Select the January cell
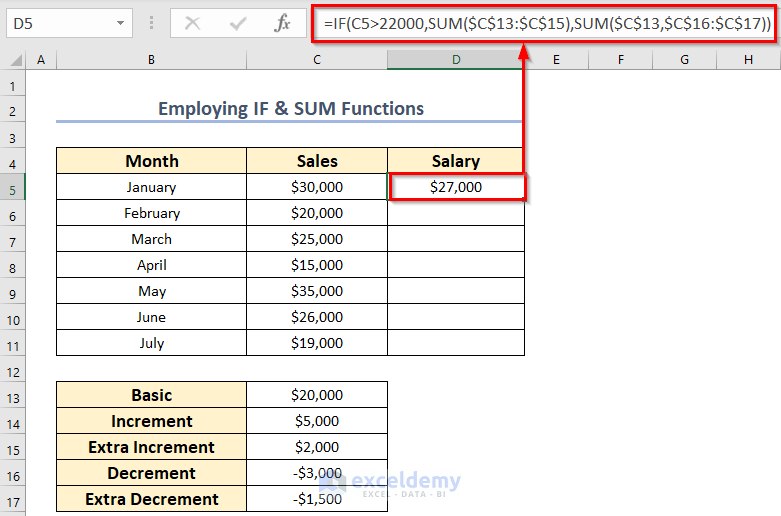The width and height of the screenshot is (781, 516). pyautogui.click(x=151, y=187)
